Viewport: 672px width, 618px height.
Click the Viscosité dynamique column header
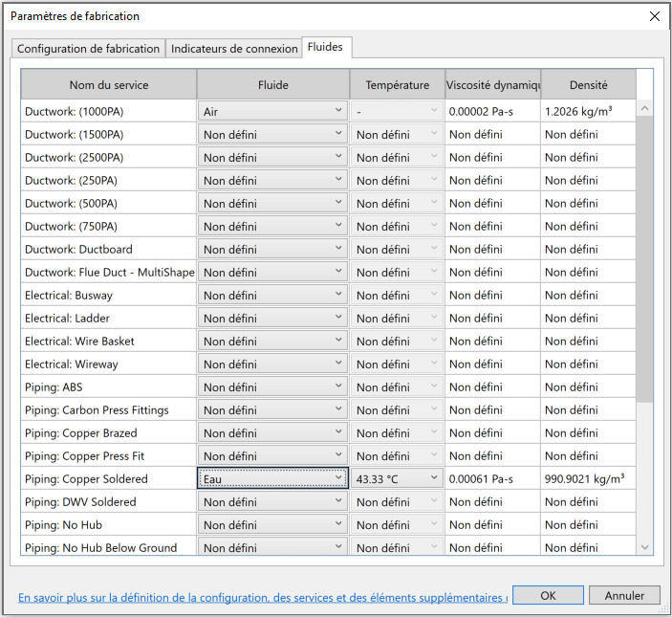click(493, 85)
